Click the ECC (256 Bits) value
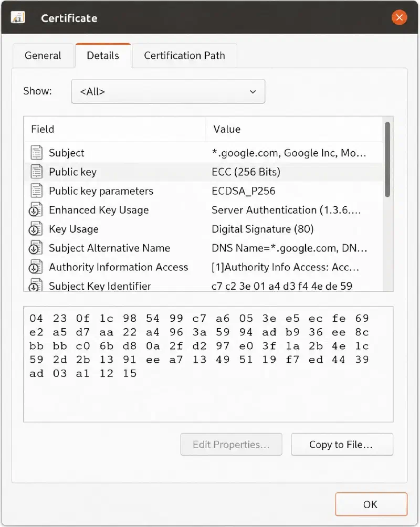Screen dimensions: 420x527 pos(246,172)
